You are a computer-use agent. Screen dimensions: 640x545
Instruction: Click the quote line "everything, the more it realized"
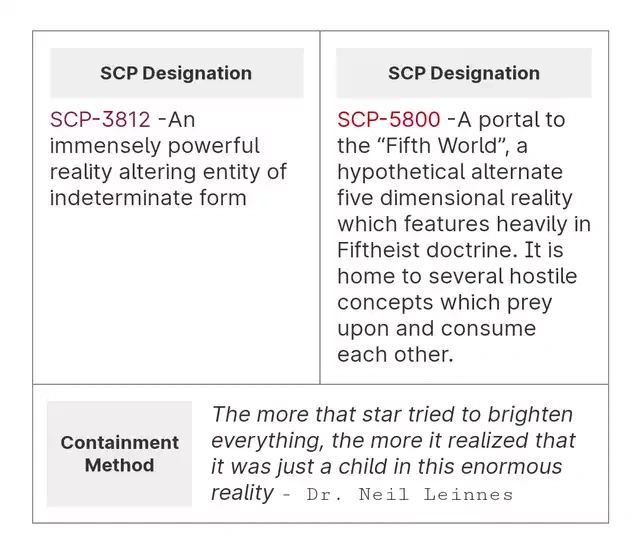click(393, 440)
